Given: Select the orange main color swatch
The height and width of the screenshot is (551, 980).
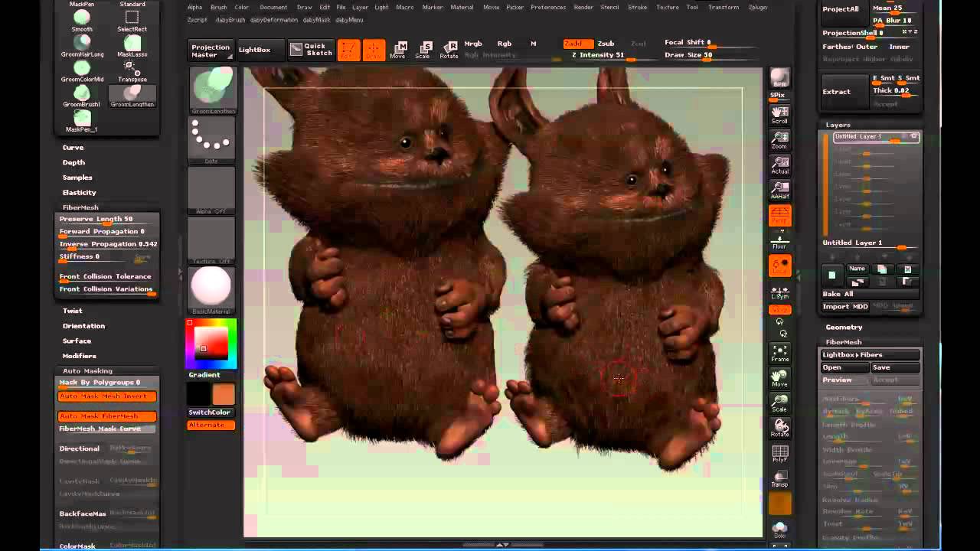Looking at the screenshot, I should click(224, 394).
